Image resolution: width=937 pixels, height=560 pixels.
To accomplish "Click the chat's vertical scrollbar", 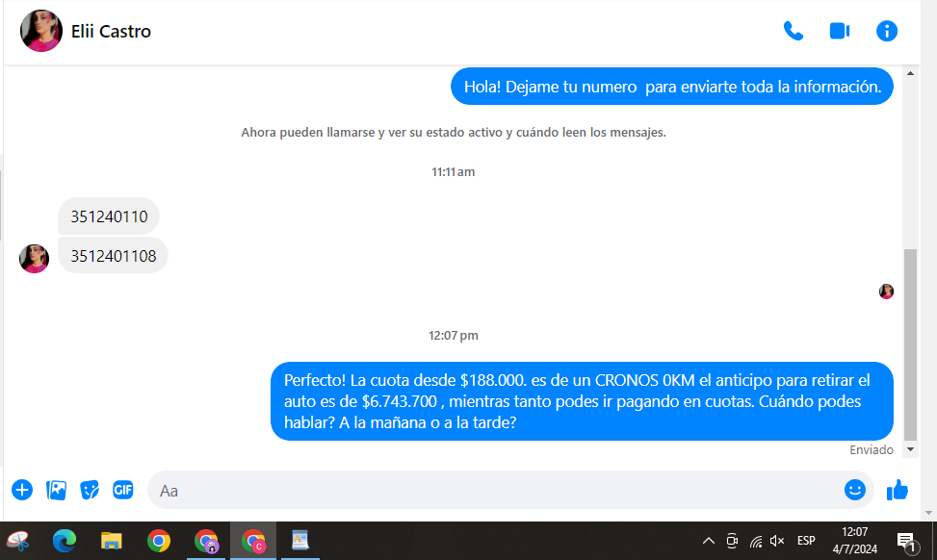I will [x=910, y=342].
